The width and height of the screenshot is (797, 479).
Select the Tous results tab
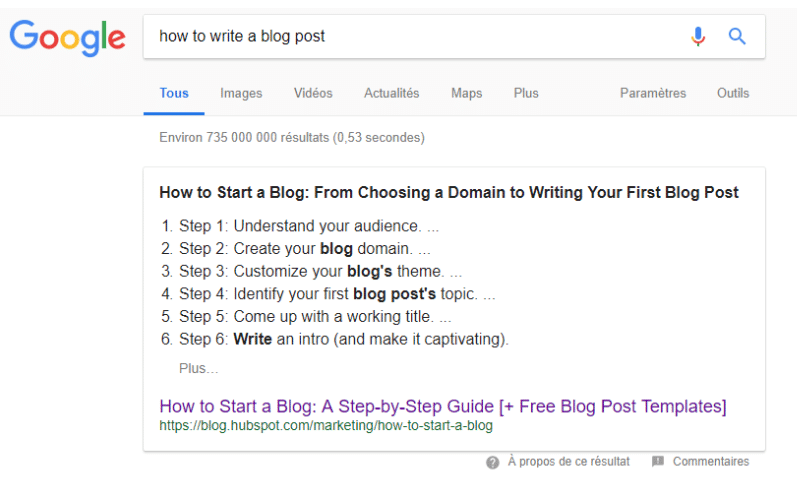coord(174,93)
